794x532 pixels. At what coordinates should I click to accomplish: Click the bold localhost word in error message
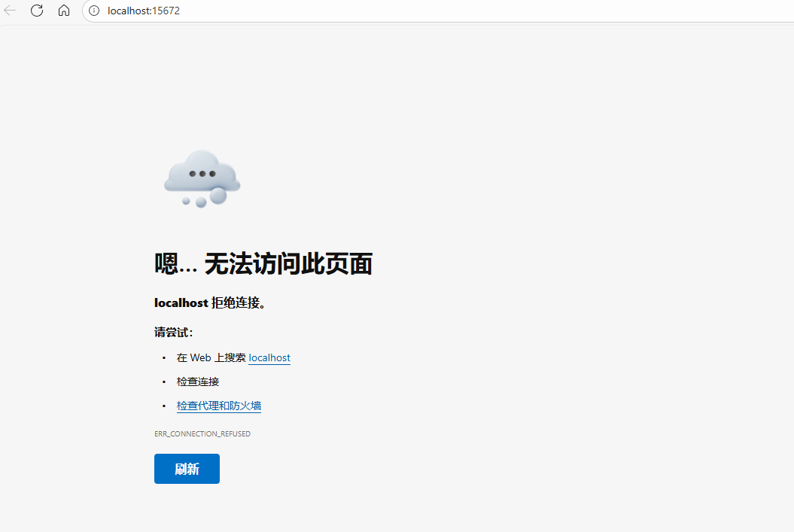(x=181, y=303)
